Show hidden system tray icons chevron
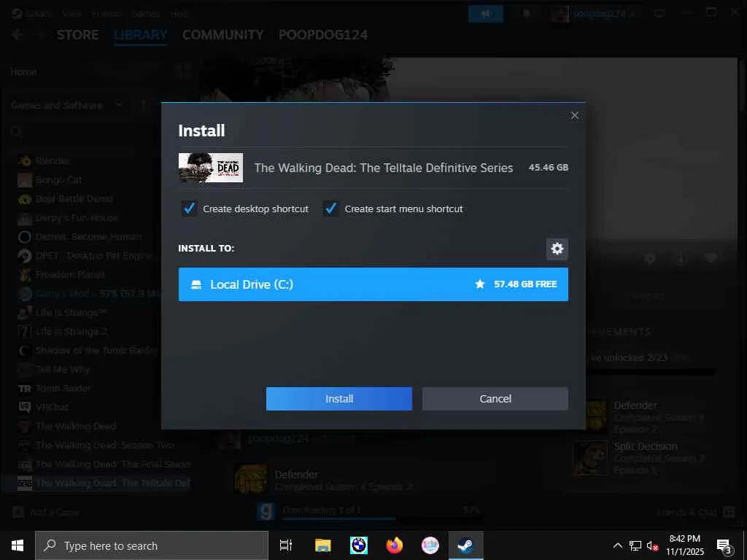Image resolution: width=747 pixels, height=560 pixels. pyautogui.click(x=617, y=545)
